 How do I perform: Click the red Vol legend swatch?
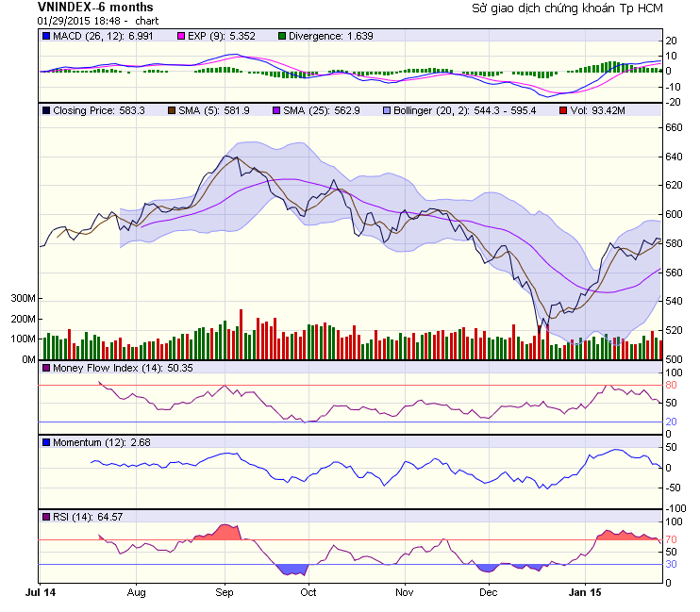pyautogui.click(x=563, y=110)
